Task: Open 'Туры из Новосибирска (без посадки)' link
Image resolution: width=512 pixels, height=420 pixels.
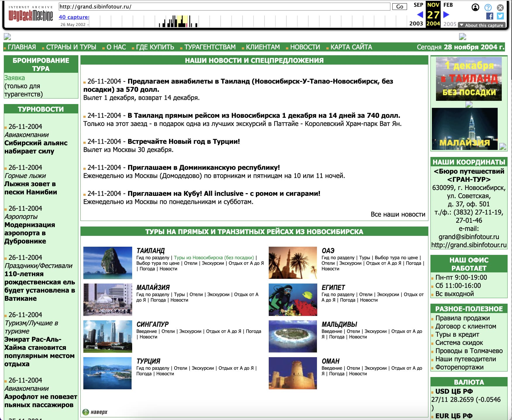Action: (214, 257)
